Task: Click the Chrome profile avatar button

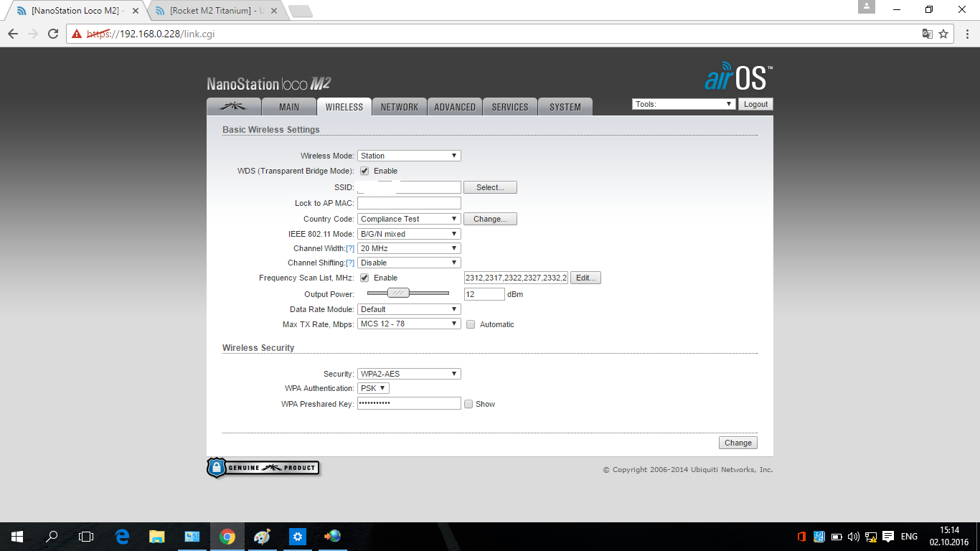Action: point(867,6)
